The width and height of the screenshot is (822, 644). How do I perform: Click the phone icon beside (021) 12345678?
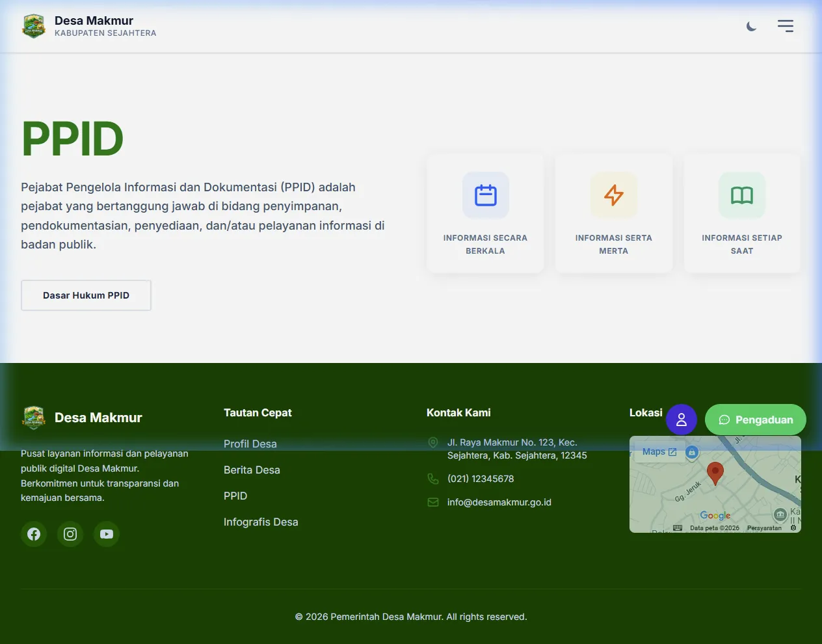(433, 478)
